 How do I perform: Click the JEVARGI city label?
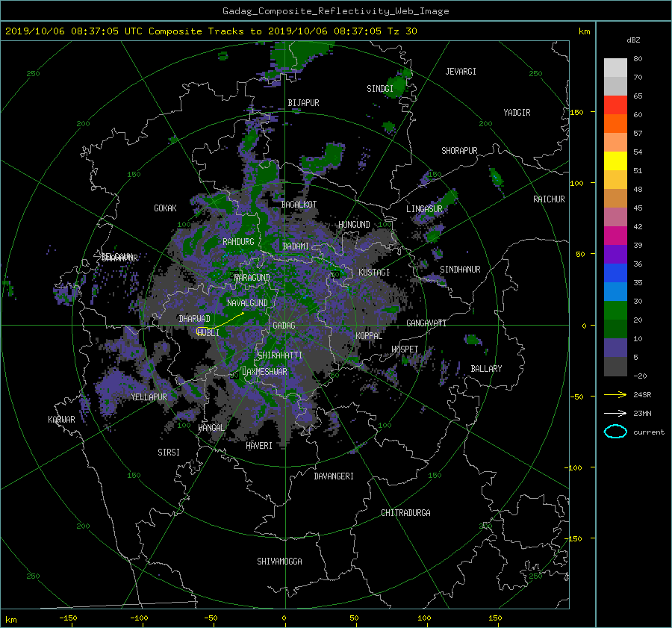[461, 72]
